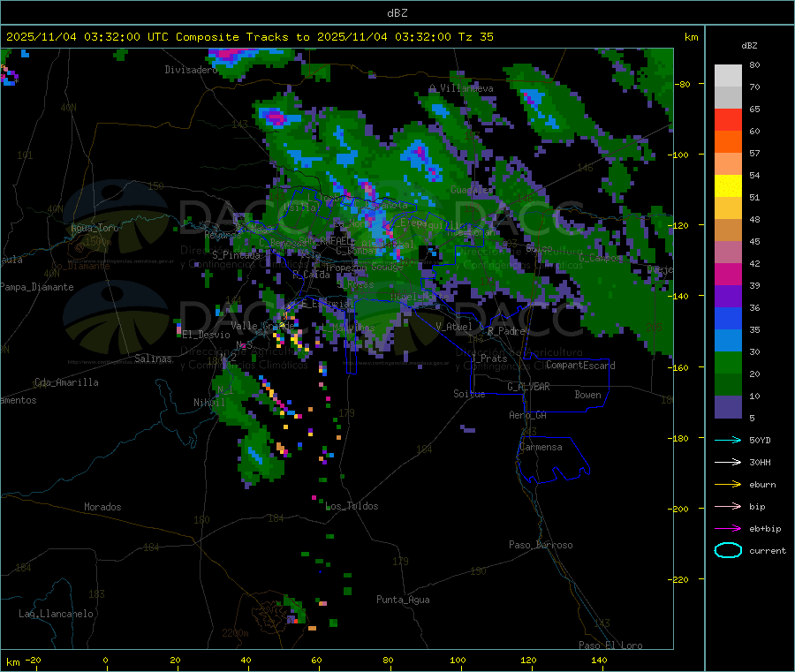
Task: Click the yellow eburn arrow legend icon
Action: coord(728,484)
